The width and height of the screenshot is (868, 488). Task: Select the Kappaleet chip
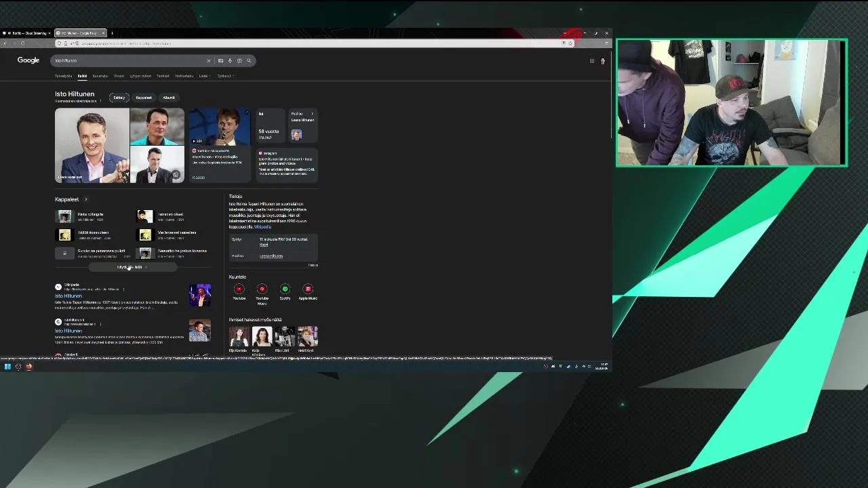click(144, 98)
